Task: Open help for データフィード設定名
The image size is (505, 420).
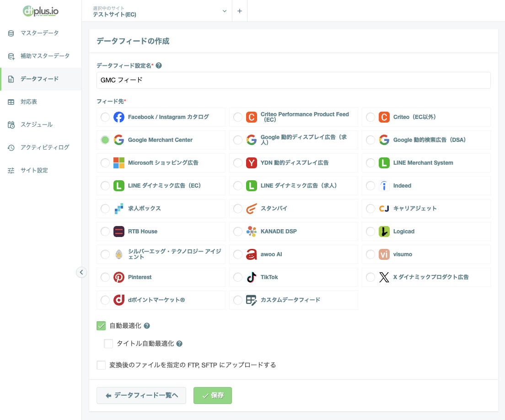Action: coord(159,66)
